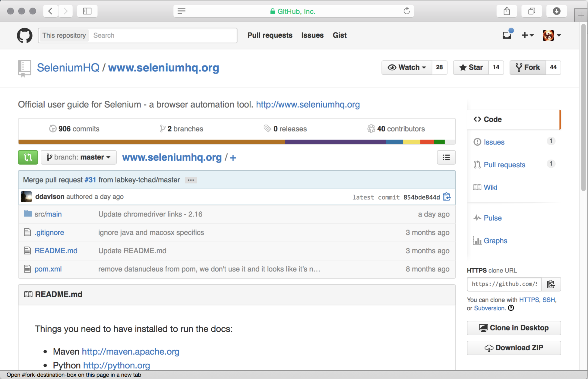Click Download ZIP button

point(514,348)
